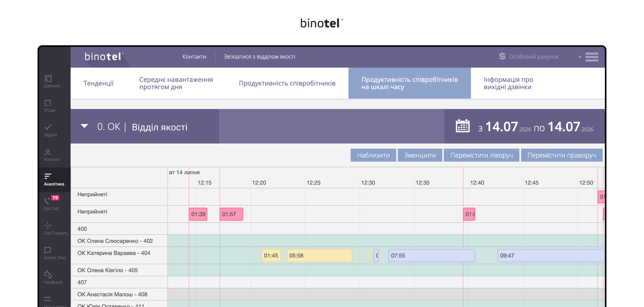This screenshot has width=644, height=307.
Task: Switch to the Продуктивність співробітників tab
Action: 287,83
